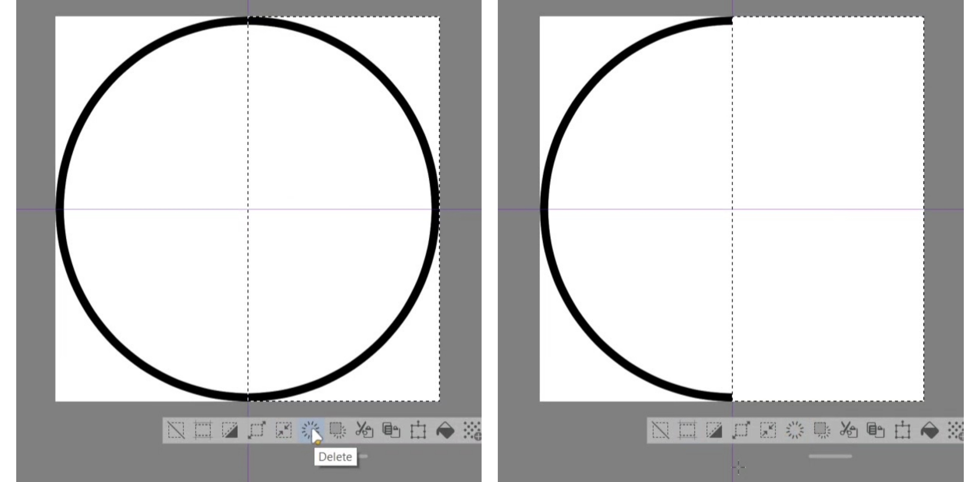Click Crop icon in right selection launcher
Image resolution: width=980 pixels, height=482 pixels.
tap(688, 430)
